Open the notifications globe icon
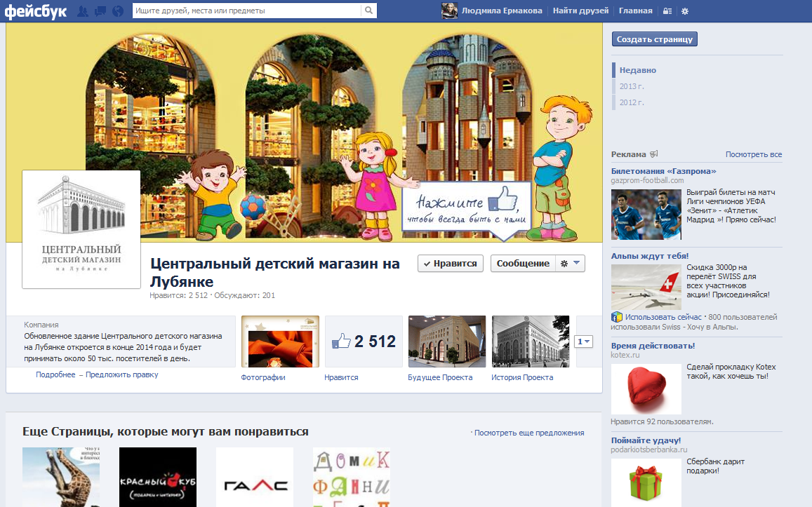Viewport: 812px width, 507px height. point(118,11)
